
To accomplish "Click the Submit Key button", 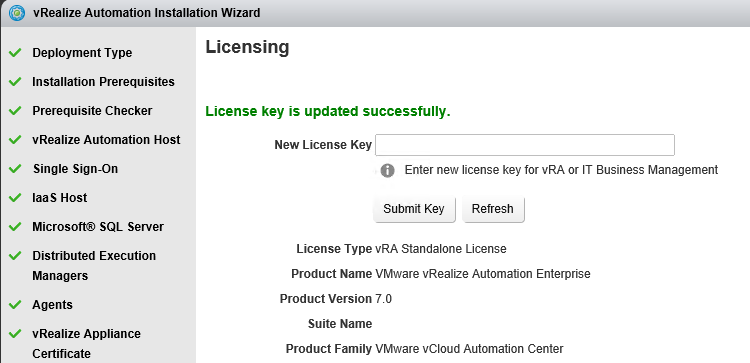I will coord(414,209).
